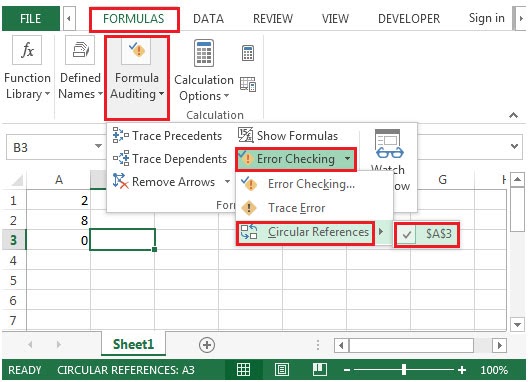528x382 pixels.
Task: Click horizontal scrollbar left arrow
Action: coord(341,345)
